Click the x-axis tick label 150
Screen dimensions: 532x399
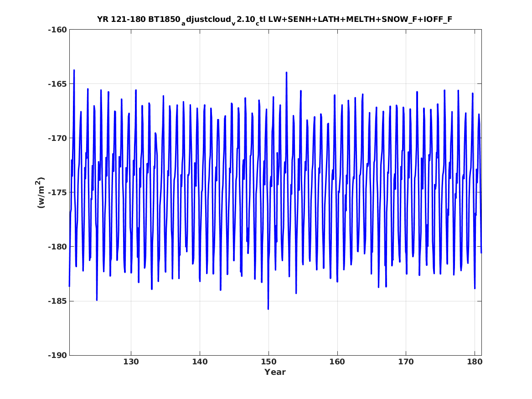[269, 362]
